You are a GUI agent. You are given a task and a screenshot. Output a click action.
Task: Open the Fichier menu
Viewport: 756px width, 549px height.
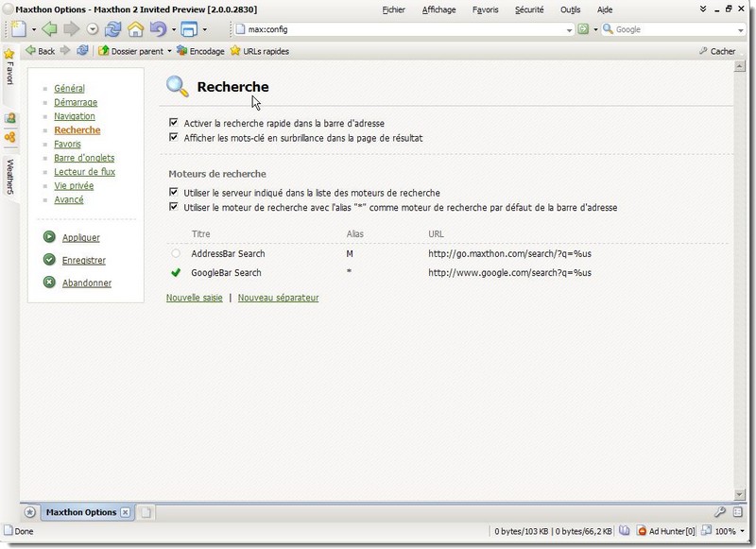click(x=393, y=9)
